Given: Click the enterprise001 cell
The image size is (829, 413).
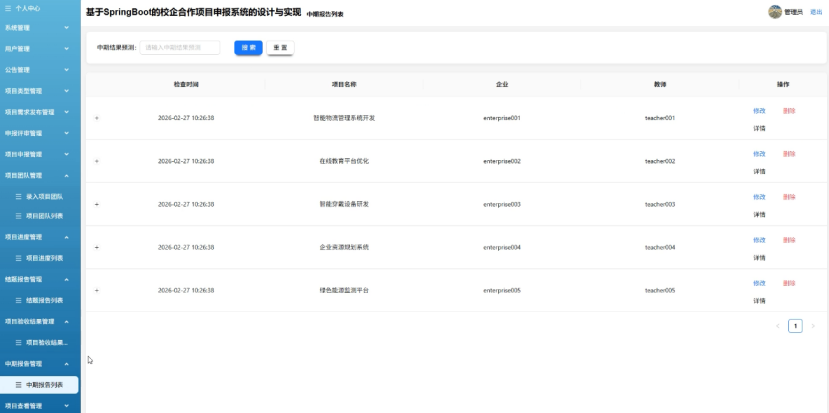Looking at the screenshot, I should [502, 118].
